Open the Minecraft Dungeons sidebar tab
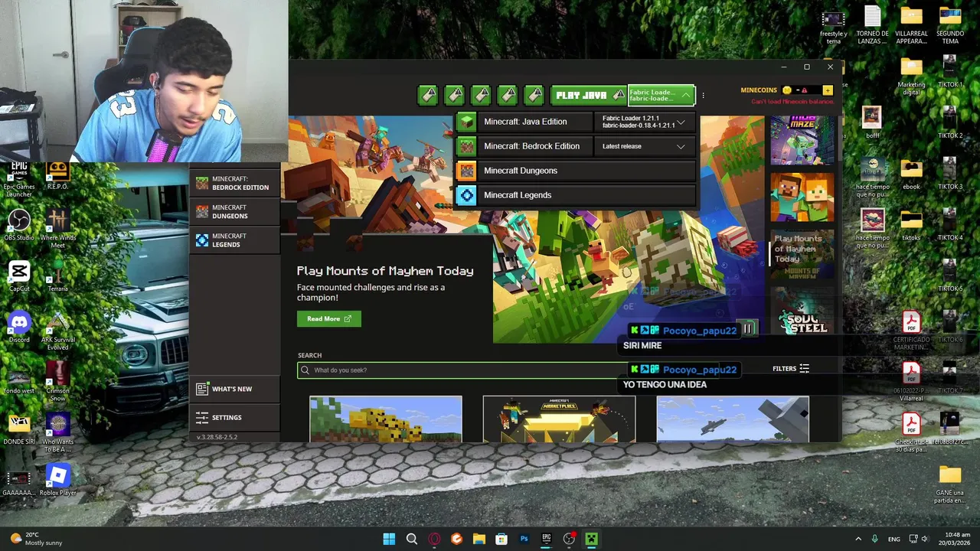Image resolution: width=980 pixels, height=551 pixels. (x=235, y=212)
